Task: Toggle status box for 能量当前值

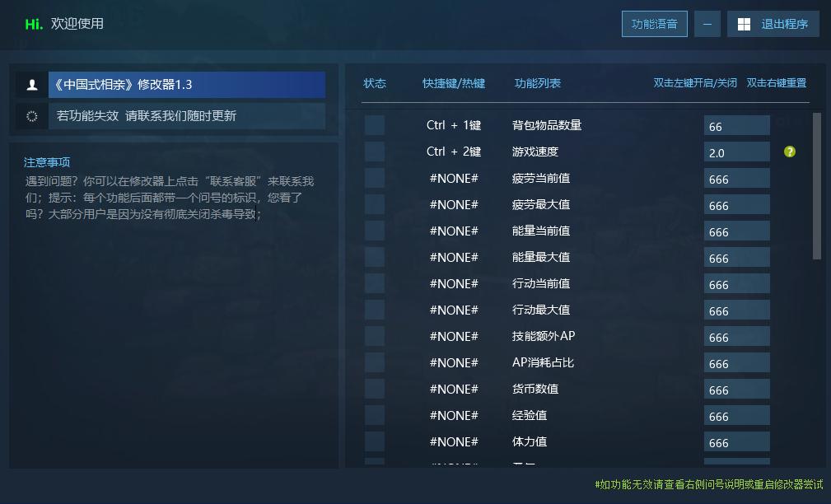Action: click(x=375, y=231)
